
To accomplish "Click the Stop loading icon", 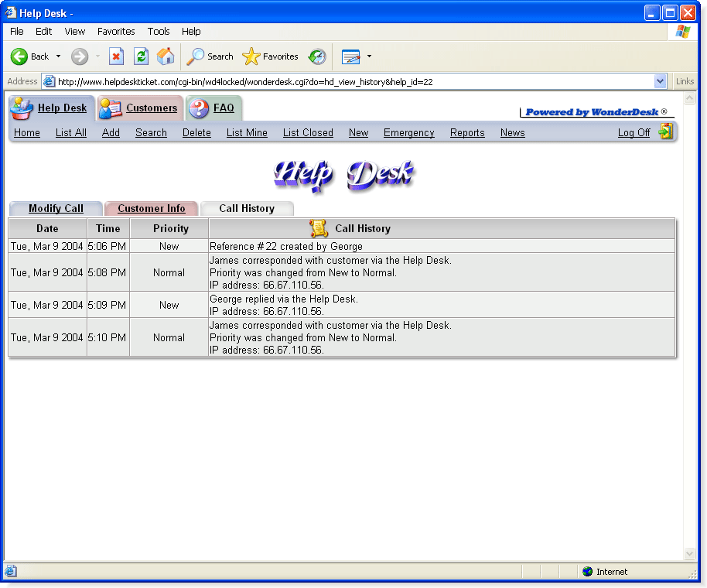I will coord(116,56).
